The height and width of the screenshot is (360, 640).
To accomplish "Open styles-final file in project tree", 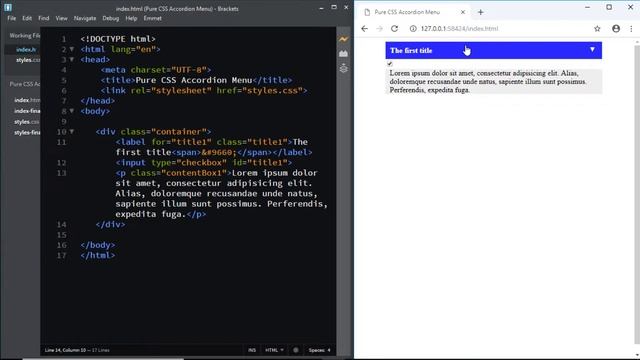I will [27, 133].
